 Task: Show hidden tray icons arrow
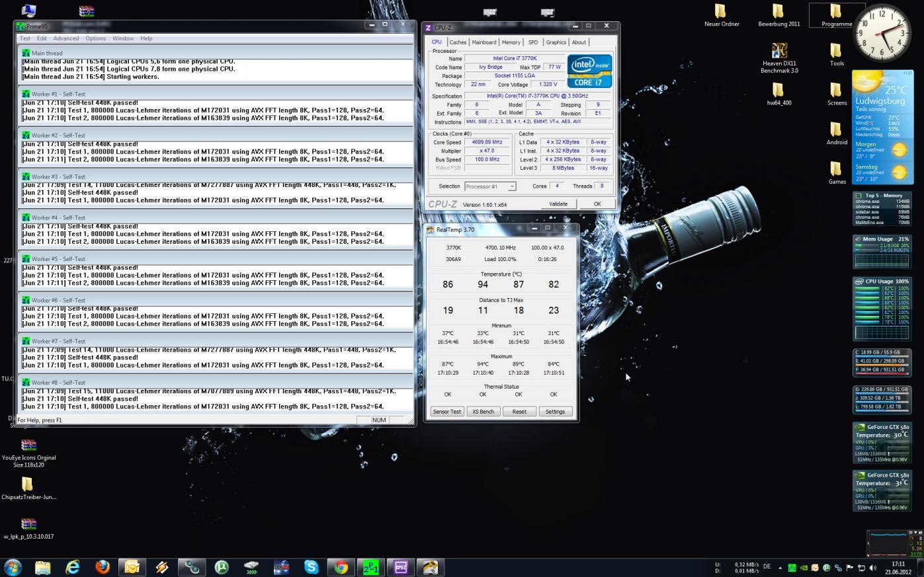(x=780, y=568)
